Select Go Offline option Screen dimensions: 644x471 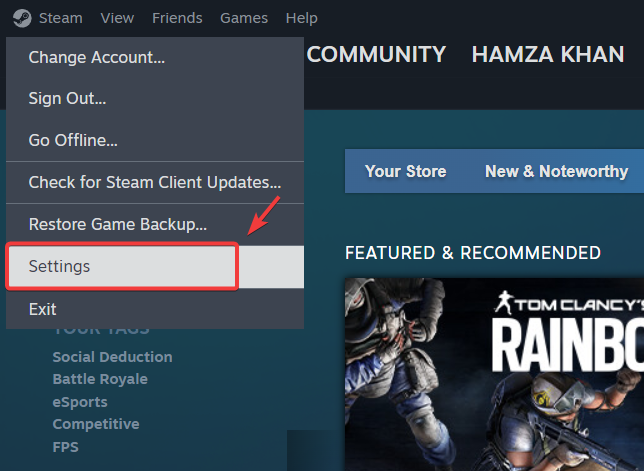pyautogui.click(x=73, y=139)
